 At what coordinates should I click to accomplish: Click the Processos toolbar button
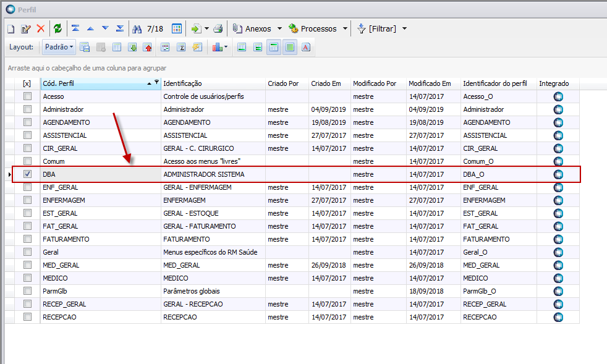click(312, 28)
